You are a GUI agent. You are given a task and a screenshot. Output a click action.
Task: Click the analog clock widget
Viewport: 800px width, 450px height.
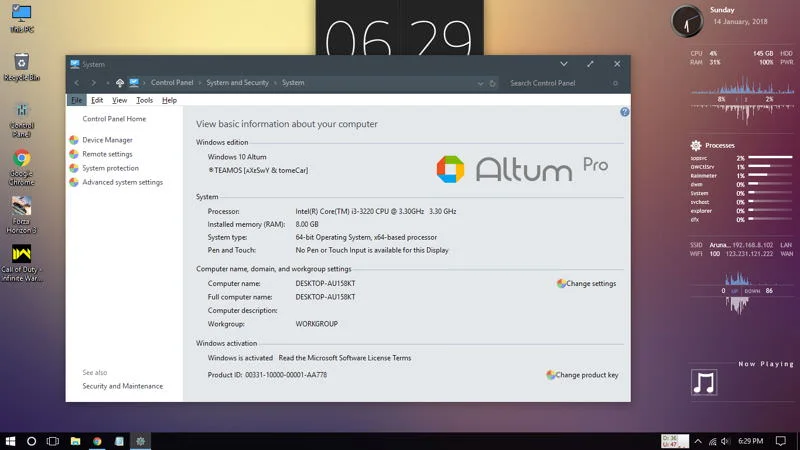click(x=687, y=21)
